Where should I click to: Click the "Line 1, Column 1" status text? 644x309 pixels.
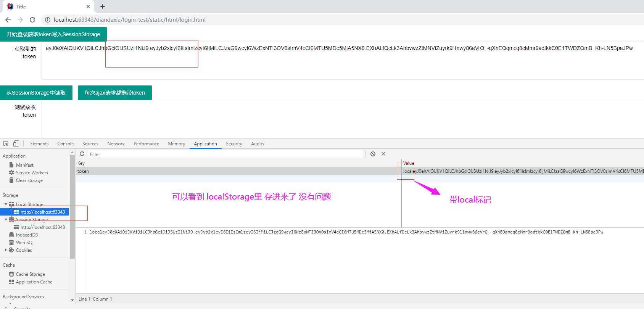click(95, 299)
